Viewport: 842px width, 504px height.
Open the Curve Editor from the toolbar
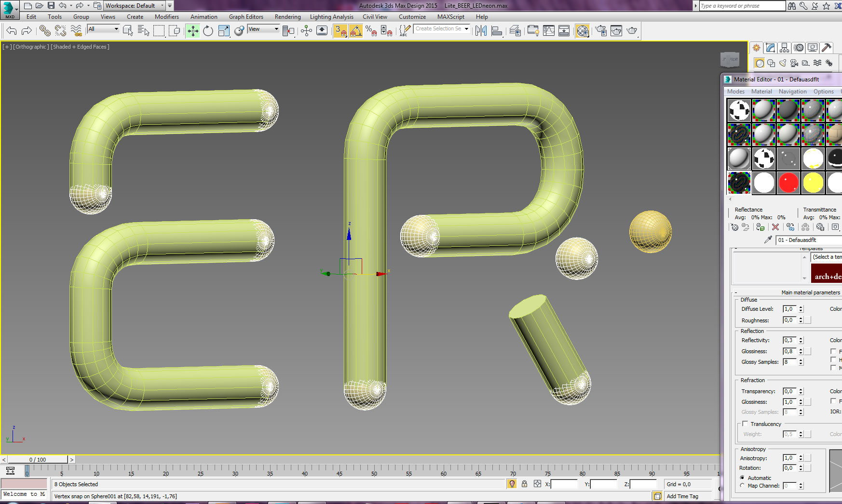pos(549,31)
